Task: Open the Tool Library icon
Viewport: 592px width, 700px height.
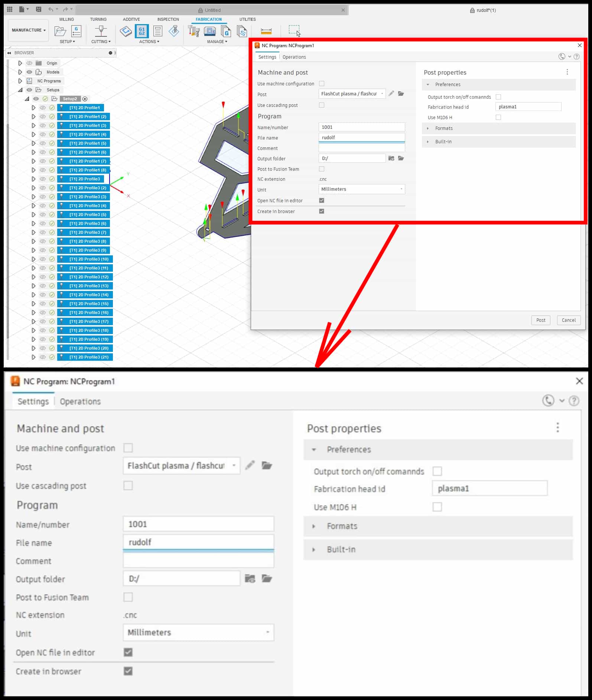Action: tap(194, 31)
